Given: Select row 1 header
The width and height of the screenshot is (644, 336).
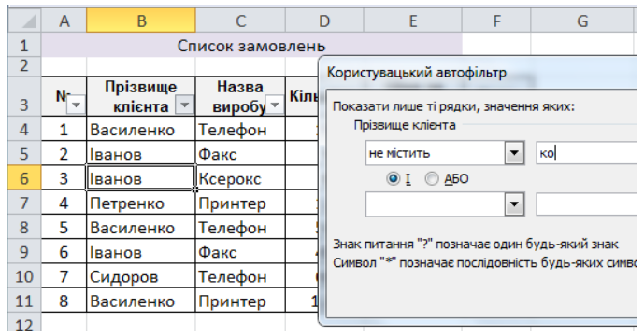Looking at the screenshot, I should 24,45.
